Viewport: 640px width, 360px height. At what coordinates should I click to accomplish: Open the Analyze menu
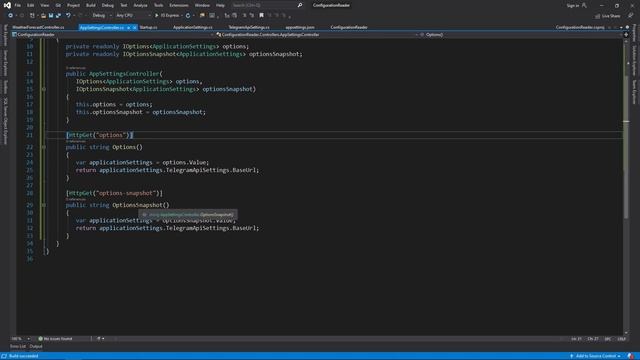[x=140, y=5]
